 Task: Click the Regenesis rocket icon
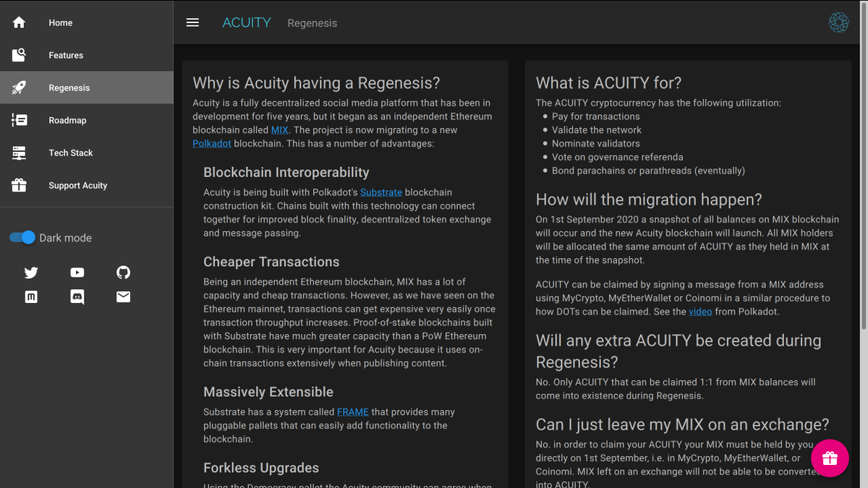20,87
